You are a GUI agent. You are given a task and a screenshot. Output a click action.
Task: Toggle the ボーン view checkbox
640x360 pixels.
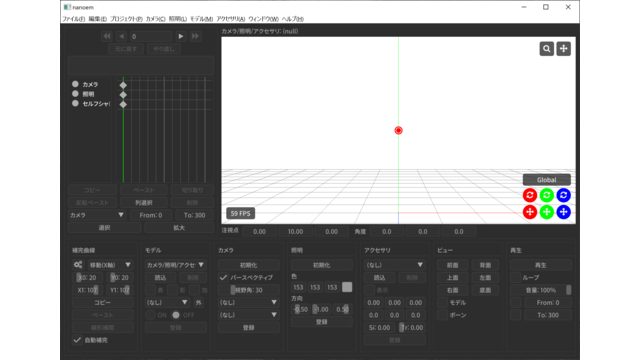[x=442, y=315]
